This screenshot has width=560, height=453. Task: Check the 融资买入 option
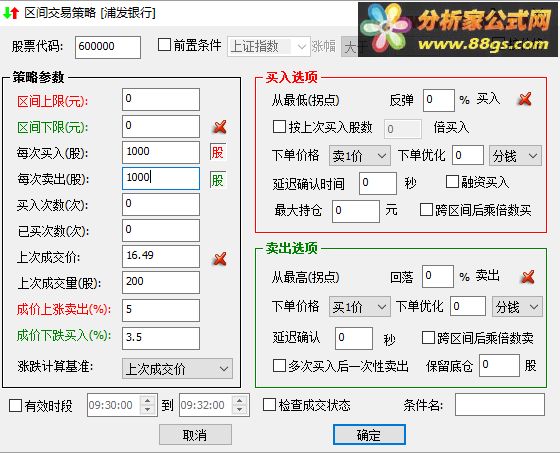[x=452, y=181]
